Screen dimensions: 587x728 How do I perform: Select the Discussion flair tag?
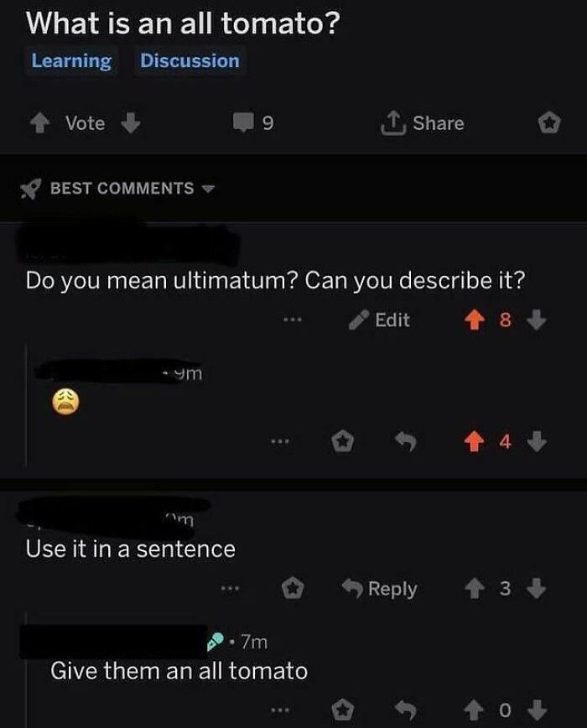click(x=190, y=61)
